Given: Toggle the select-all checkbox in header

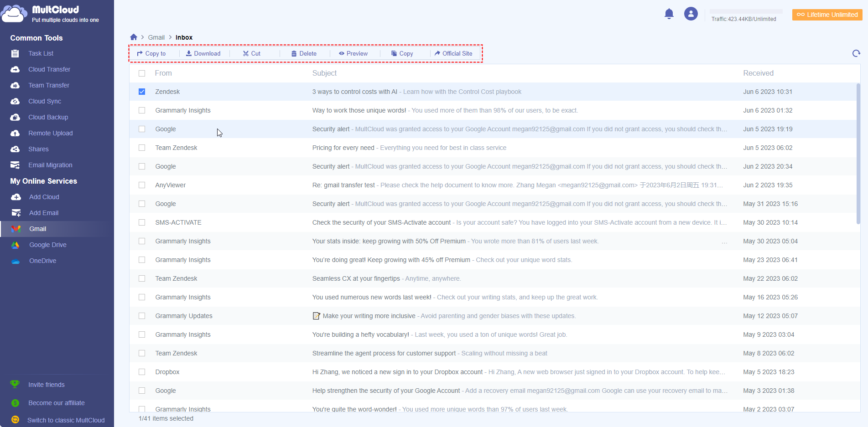Looking at the screenshot, I should tap(142, 73).
